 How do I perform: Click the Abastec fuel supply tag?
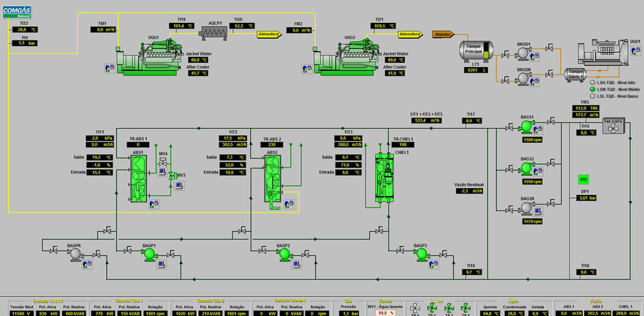click(x=443, y=35)
